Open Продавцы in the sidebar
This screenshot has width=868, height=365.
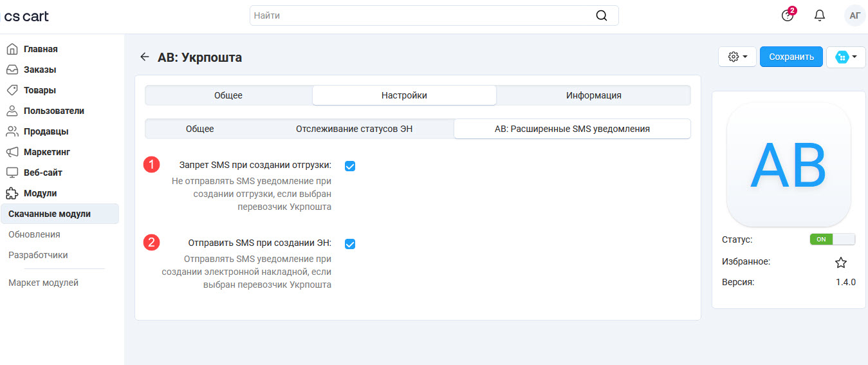click(46, 131)
